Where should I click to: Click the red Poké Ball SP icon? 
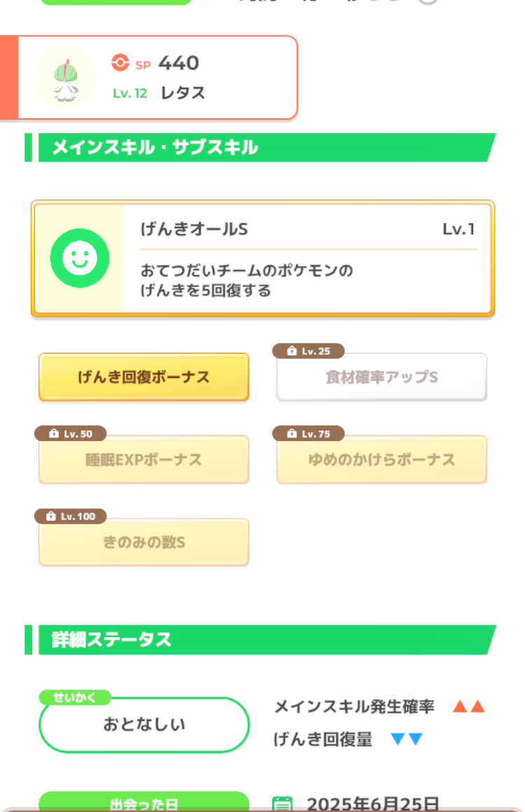[x=120, y=63]
